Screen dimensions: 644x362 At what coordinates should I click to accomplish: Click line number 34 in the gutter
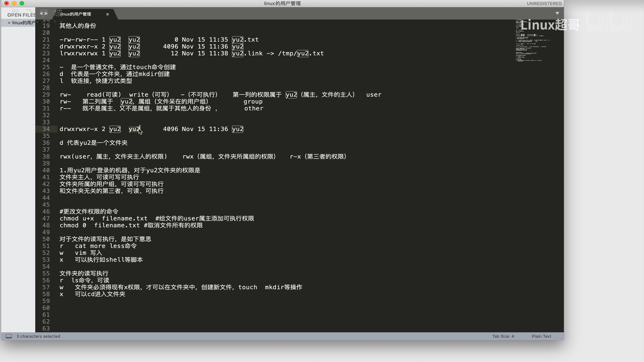(x=46, y=129)
